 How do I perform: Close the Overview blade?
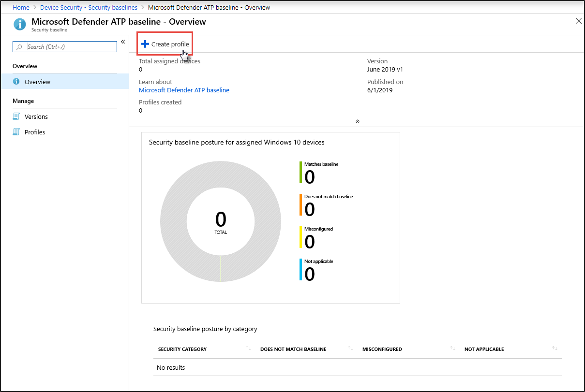point(578,21)
